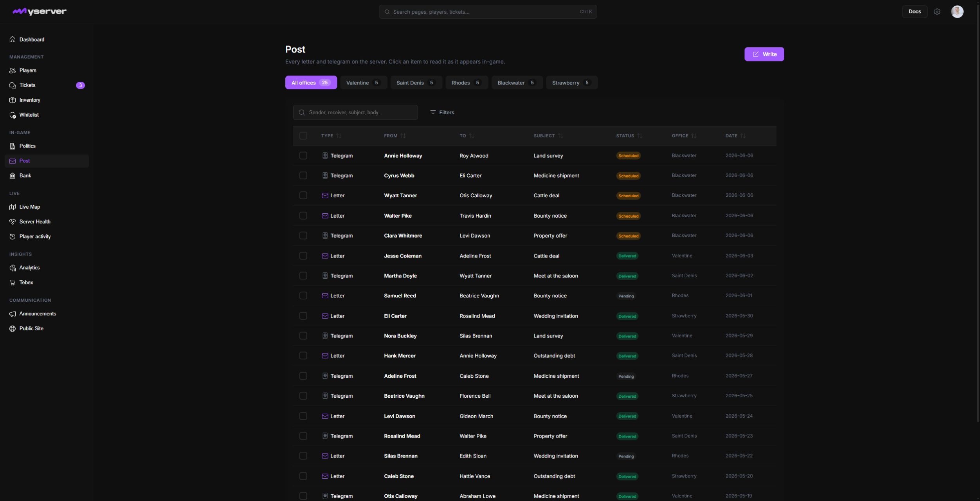
Task: Toggle the select-all checkbox in table header
Action: pyautogui.click(x=303, y=136)
